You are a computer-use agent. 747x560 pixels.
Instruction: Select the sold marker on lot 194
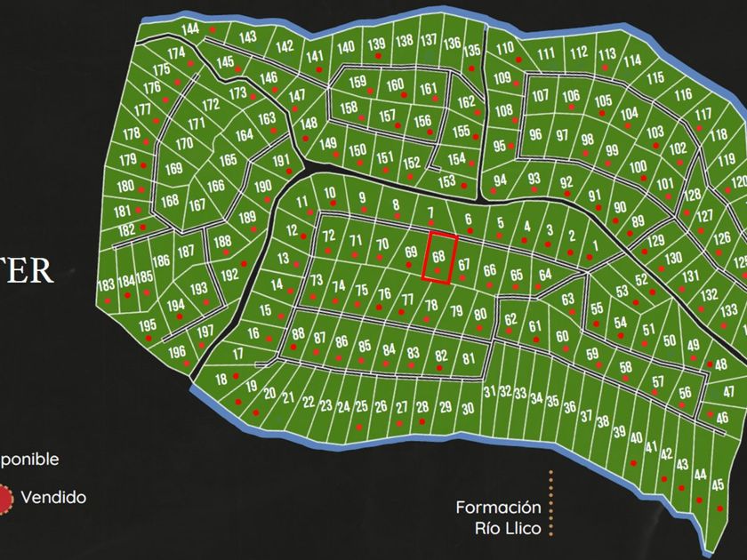(180, 316)
